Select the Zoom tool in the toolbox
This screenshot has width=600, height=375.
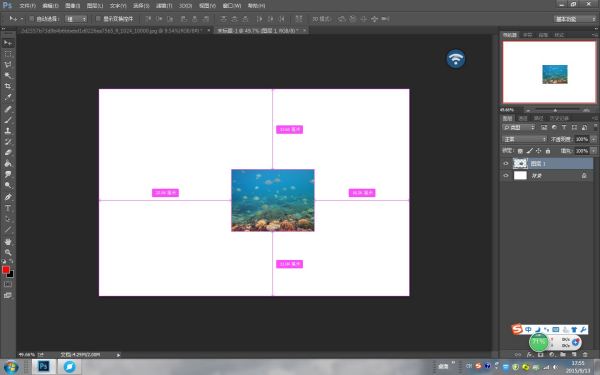coord(8,253)
